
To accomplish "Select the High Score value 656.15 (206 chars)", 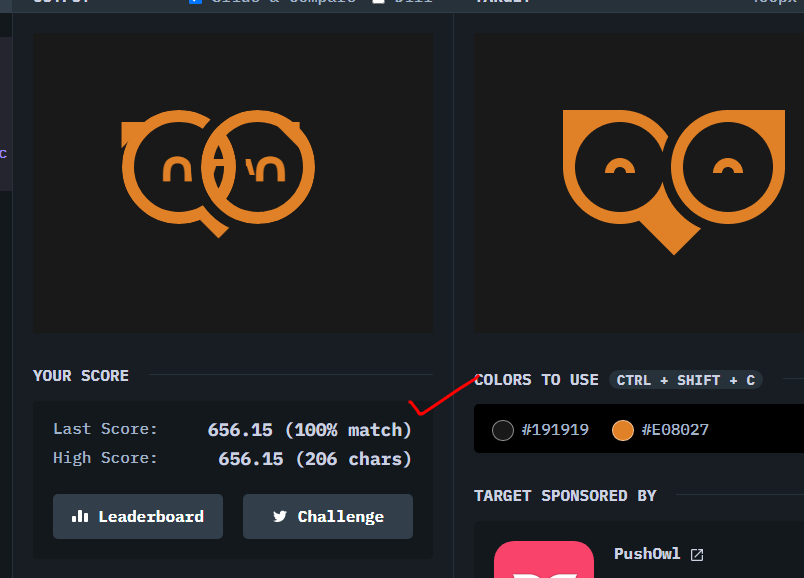I will click(x=315, y=459).
